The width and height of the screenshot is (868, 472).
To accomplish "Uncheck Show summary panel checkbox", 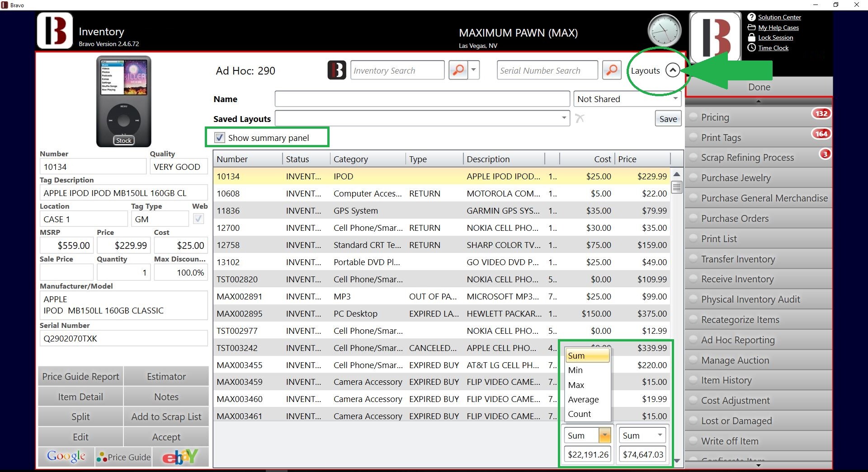I will (x=220, y=137).
